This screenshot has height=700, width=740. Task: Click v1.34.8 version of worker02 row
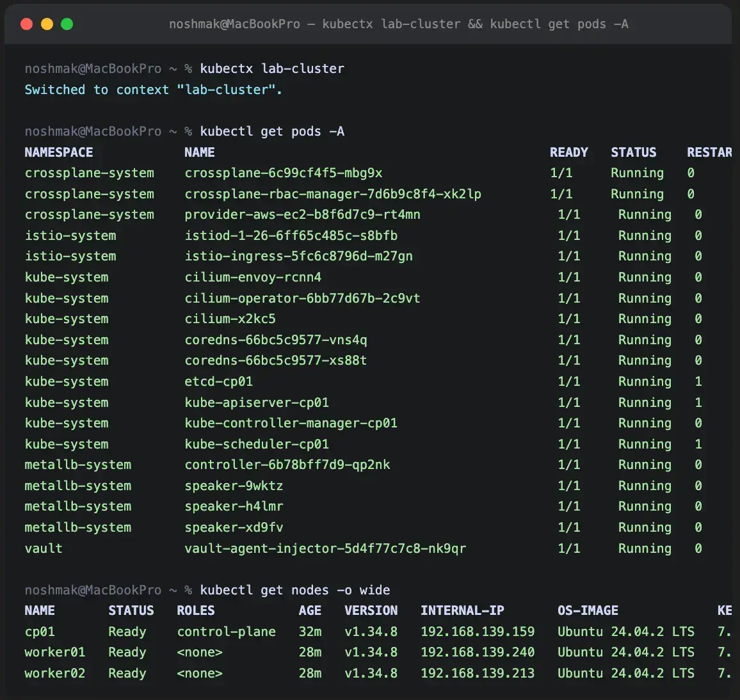click(371, 673)
